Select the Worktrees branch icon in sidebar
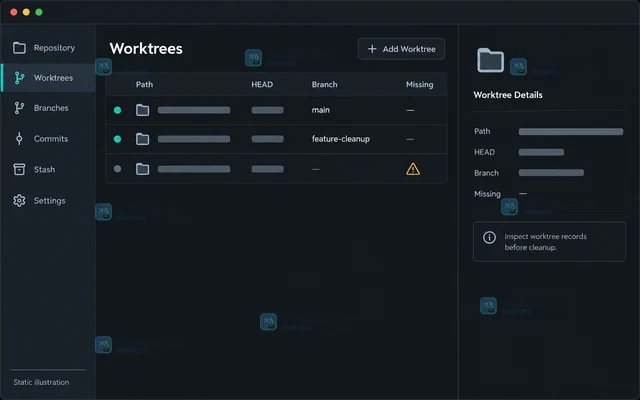Screen dimensions: 640x400 point(19,78)
